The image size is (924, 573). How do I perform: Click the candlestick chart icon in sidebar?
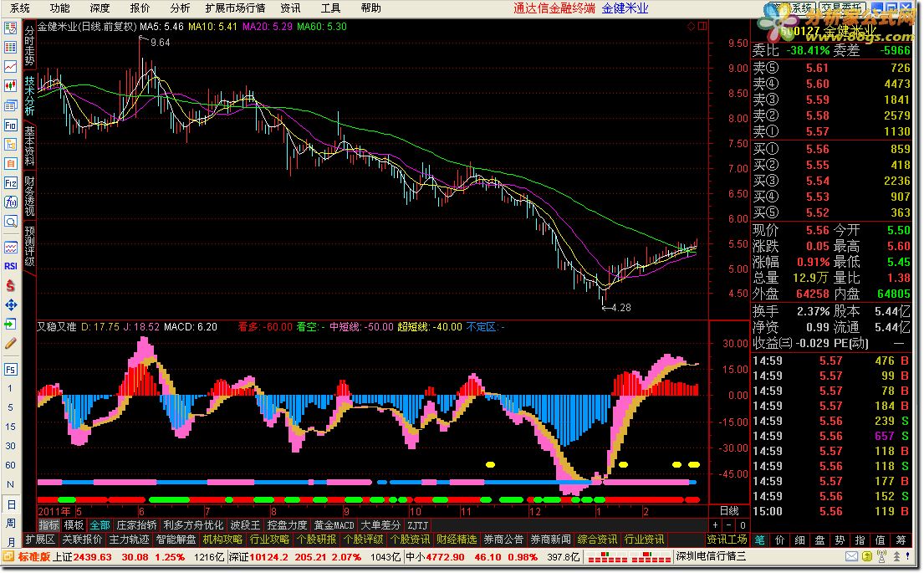pyautogui.click(x=11, y=85)
